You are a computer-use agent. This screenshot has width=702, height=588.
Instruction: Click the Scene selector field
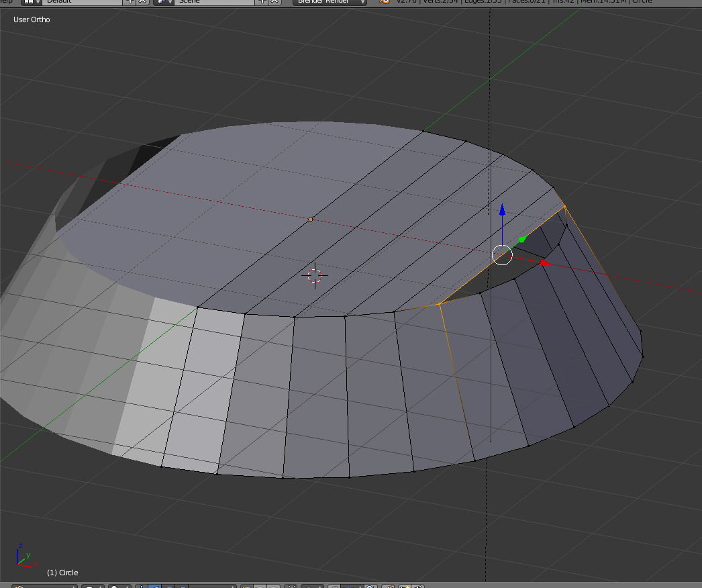coord(215,2)
